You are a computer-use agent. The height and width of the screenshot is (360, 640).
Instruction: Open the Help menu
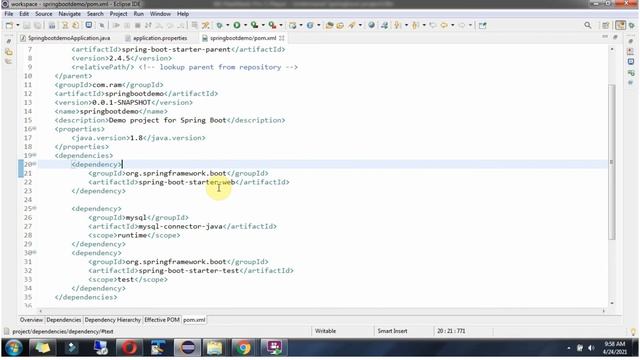click(x=182, y=14)
